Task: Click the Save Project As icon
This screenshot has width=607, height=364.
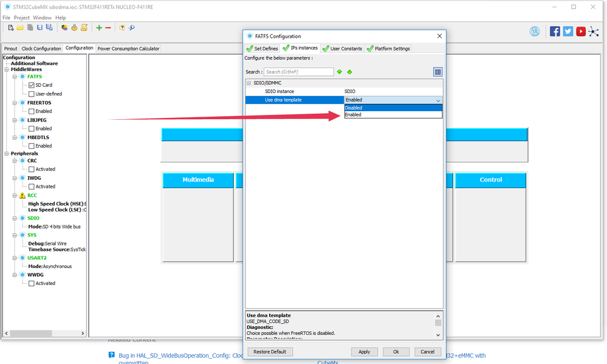Action: [x=49, y=27]
